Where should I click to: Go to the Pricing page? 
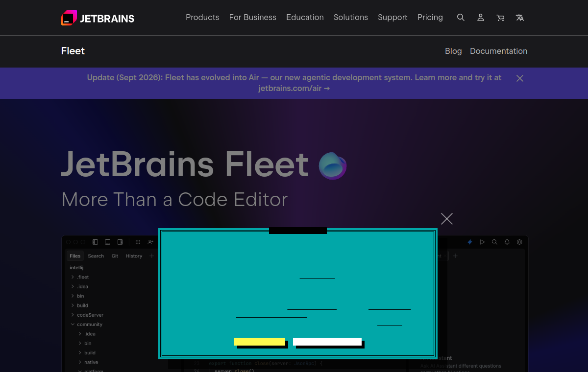pyautogui.click(x=430, y=18)
